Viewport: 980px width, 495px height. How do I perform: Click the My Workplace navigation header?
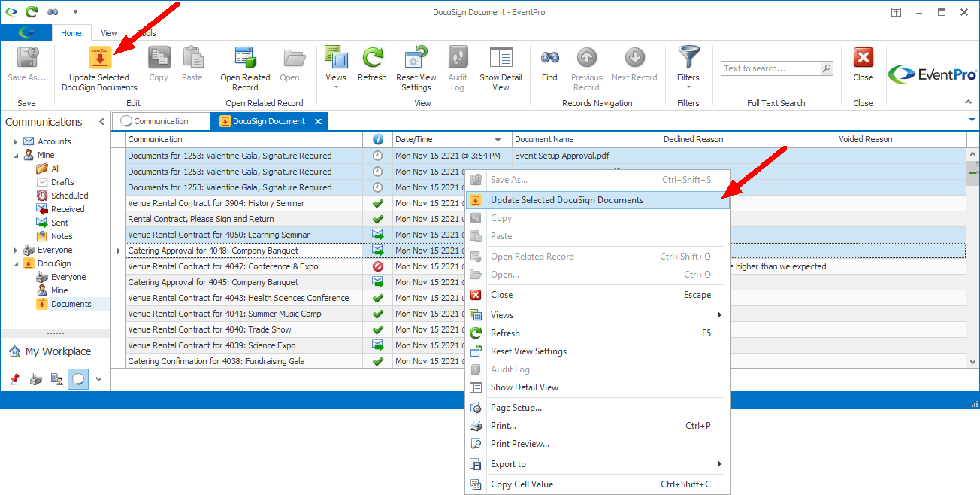(x=56, y=351)
